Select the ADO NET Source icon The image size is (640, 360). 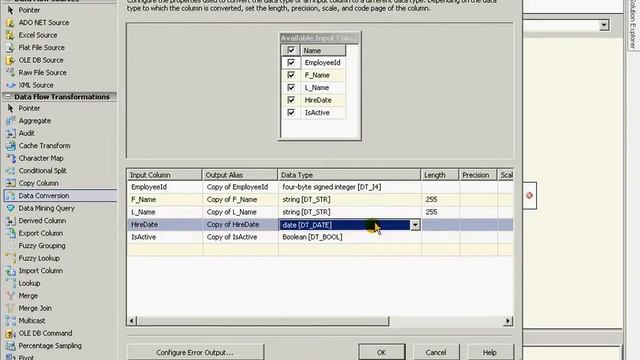pyautogui.click(x=10, y=22)
